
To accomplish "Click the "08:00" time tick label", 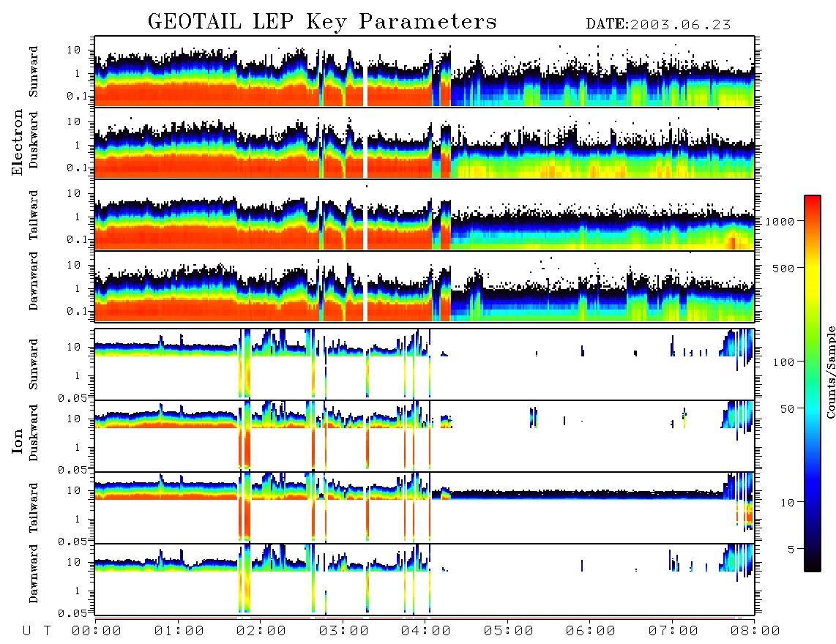I will (755, 632).
